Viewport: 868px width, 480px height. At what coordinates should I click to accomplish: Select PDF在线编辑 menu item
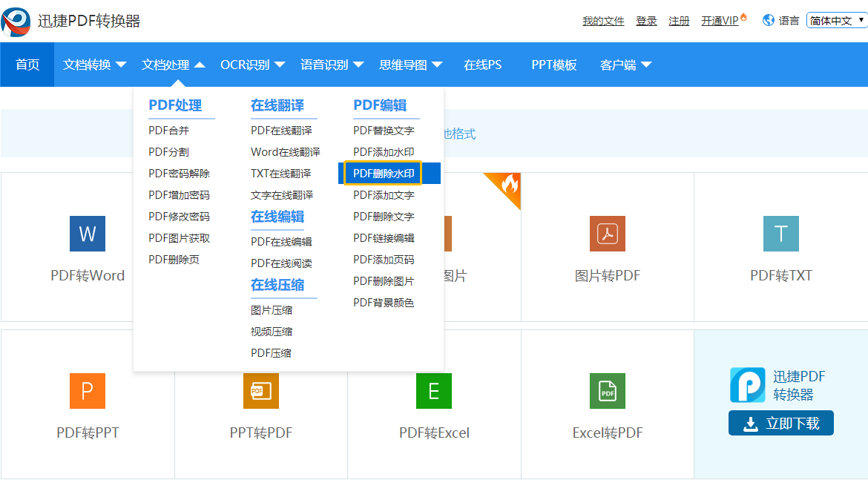(x=281, y=241)
